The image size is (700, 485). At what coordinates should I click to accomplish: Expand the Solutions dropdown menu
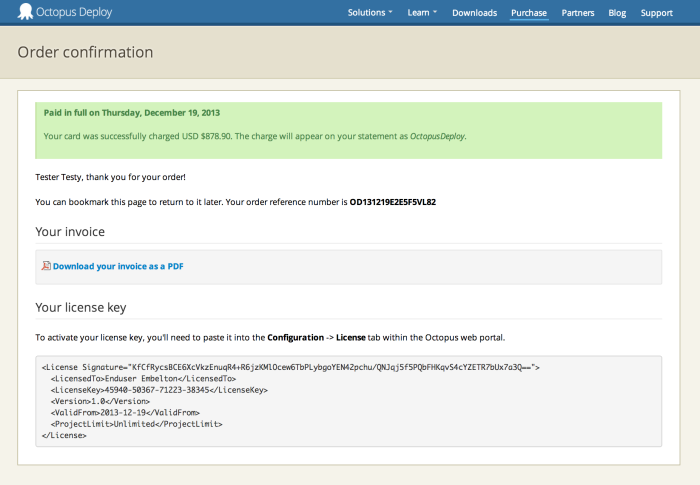tap(370, 13)
